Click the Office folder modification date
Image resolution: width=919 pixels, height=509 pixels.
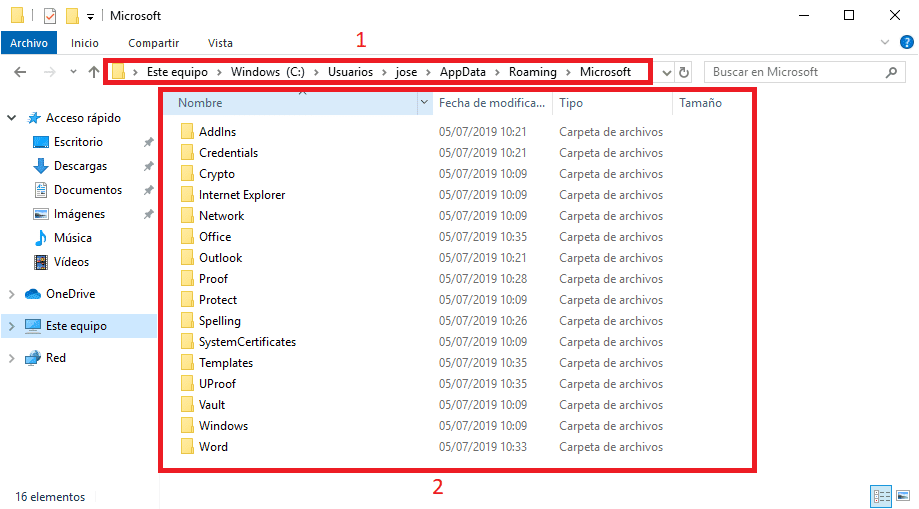tap(483, 237)
